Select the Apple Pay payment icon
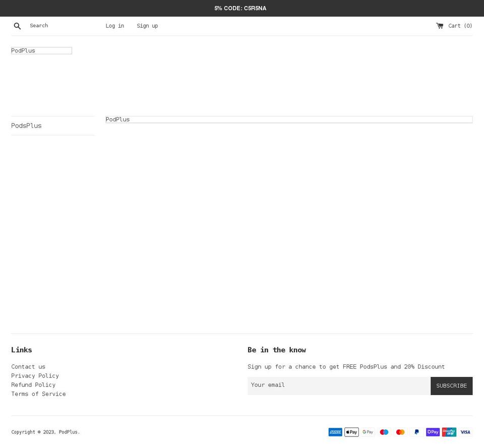This screenshot has height=448, width=484. (351, 432)
